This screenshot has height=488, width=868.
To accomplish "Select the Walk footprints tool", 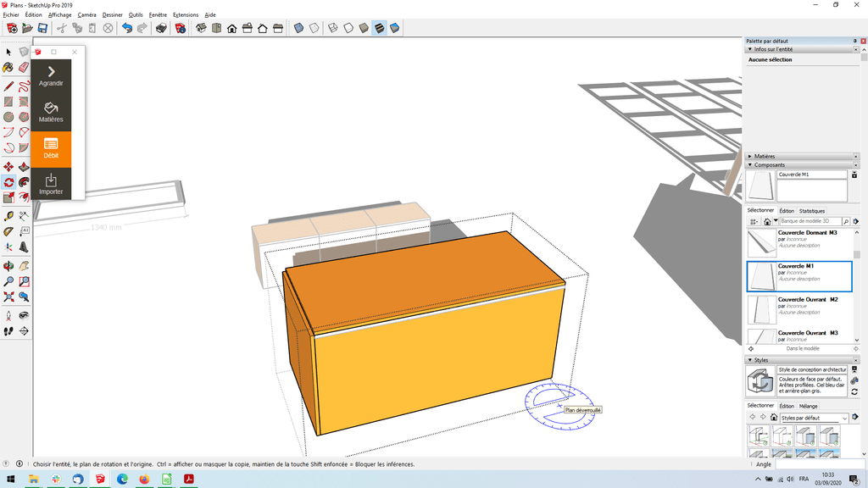I will 8,331.
